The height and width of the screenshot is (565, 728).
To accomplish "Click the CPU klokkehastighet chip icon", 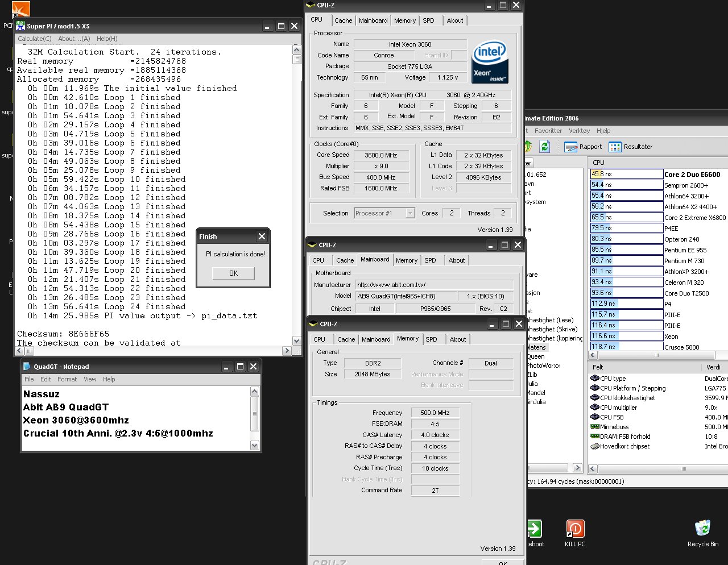I will [x=595, y=398].
